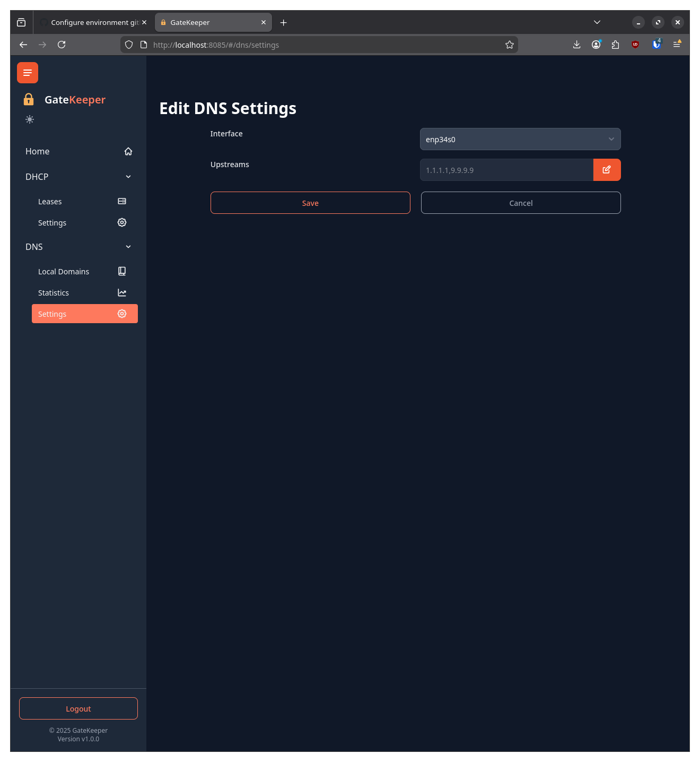Select the GateKeeper browser tab
Screen dimensions: 700x762
click(209, 22)
